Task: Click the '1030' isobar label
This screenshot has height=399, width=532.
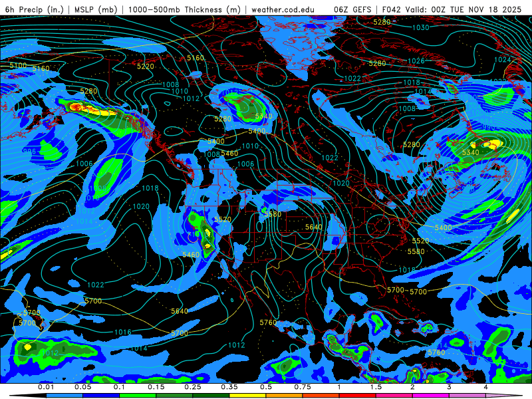Action: click(x=421, y=27)
